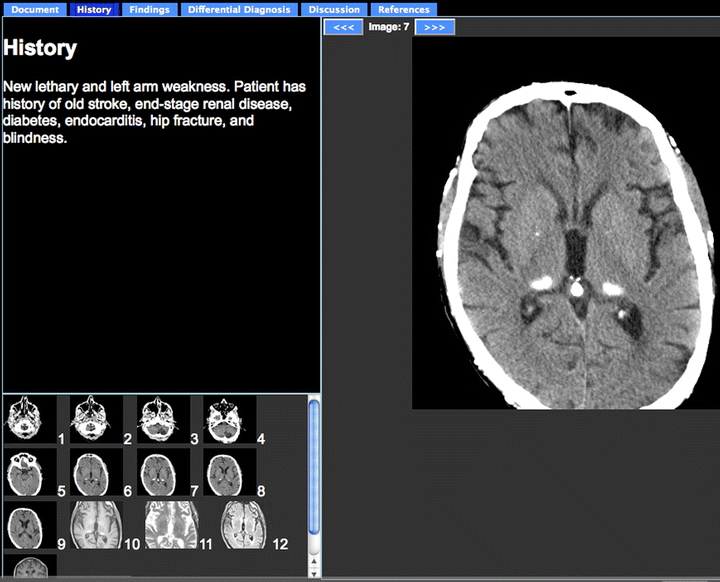The height and width of the screenshot is (582, 720).
Task: Show thumbnail image 5
Action: 27,472
